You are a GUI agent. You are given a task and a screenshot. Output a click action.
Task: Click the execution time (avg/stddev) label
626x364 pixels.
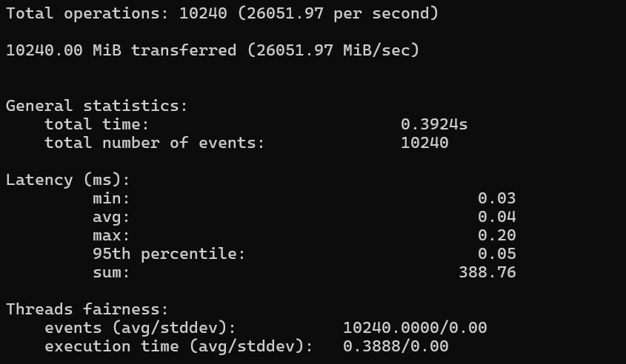(179, 346)
